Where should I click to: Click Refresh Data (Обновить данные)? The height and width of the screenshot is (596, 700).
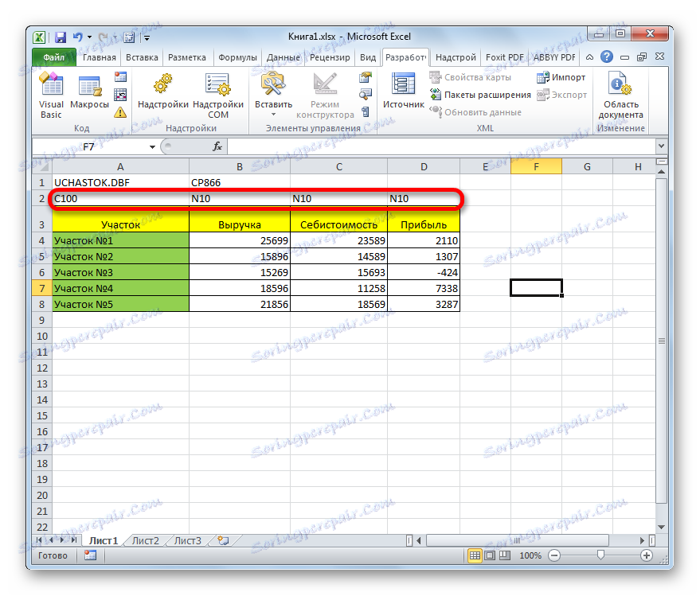tap(475, 112)
